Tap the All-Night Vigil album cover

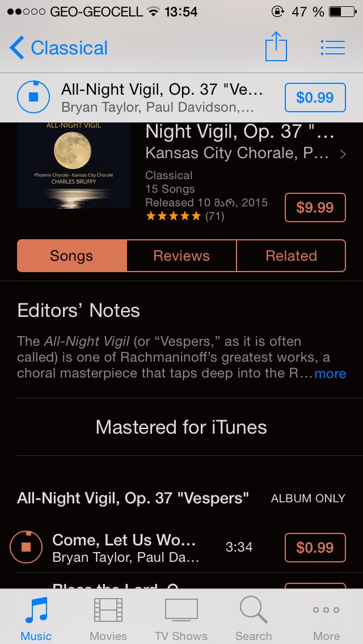pyautogui.click(x=74, y=166)
